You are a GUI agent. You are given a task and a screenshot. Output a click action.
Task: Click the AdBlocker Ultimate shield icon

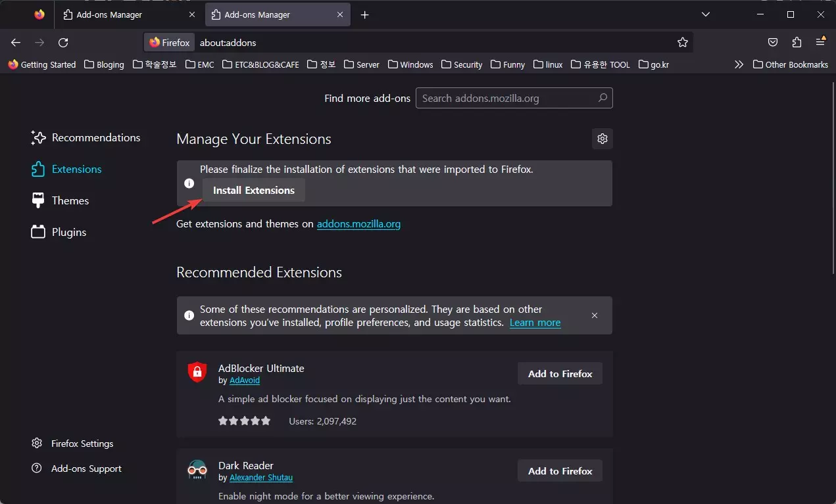pyautogui.click(x=197, y=373)
